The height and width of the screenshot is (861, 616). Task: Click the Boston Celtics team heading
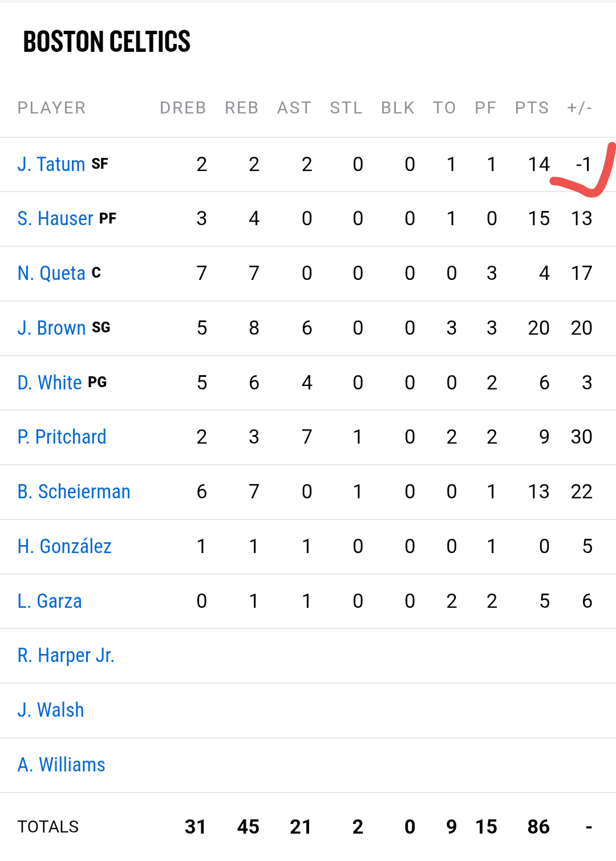[x=107, y=42]
